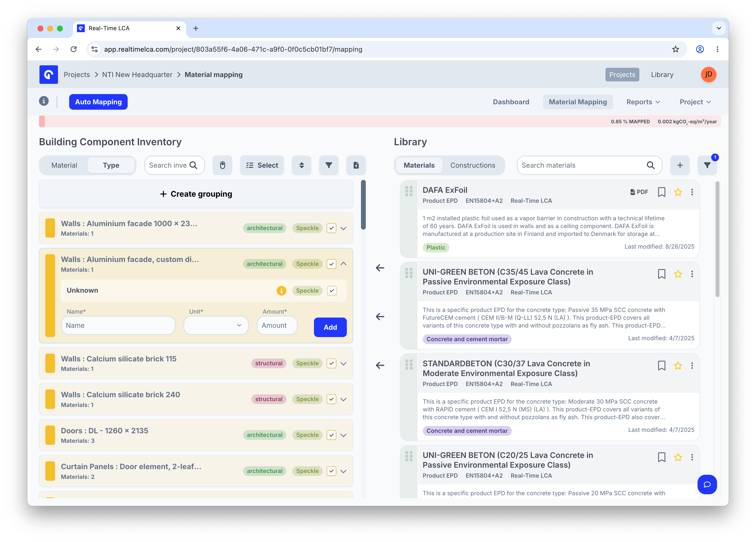Click the Add button
This screenshot has width=756, height=542.
click(330, 327)
